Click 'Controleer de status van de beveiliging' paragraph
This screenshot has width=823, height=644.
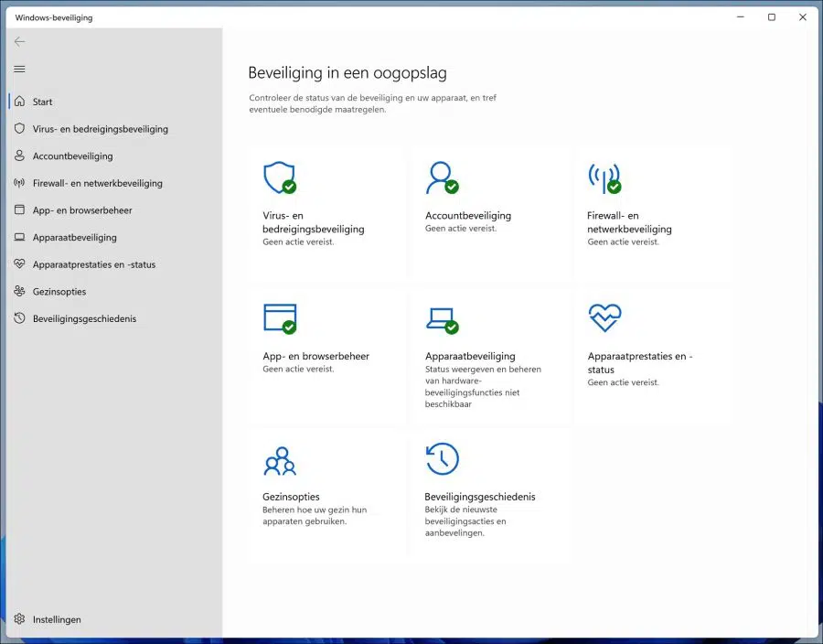(x=373, y=103)
